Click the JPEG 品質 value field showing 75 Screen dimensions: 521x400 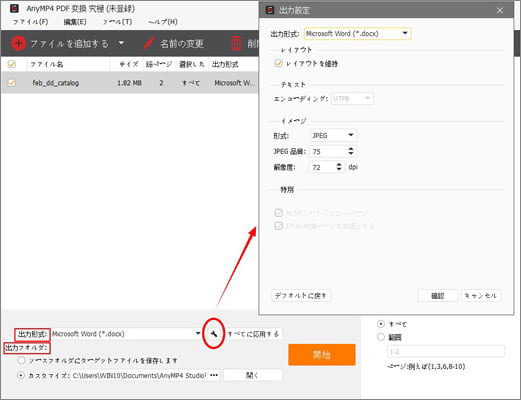click(x=328, y=151)
